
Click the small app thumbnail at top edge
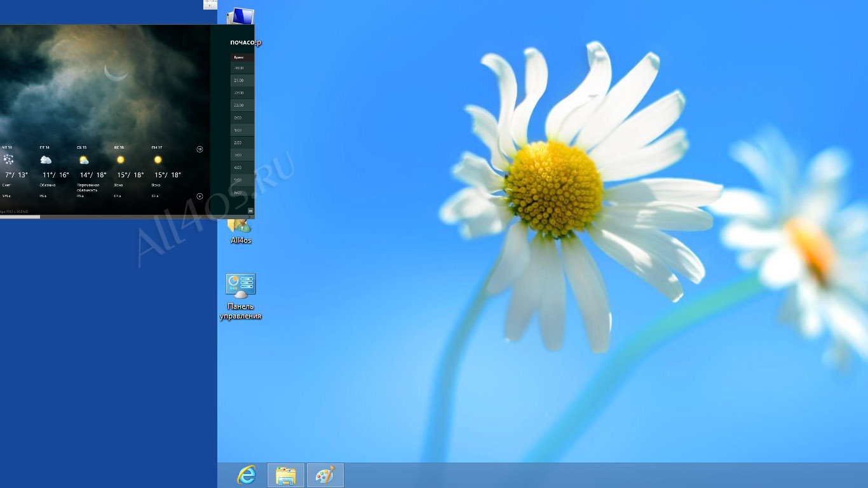pos(210,4)
